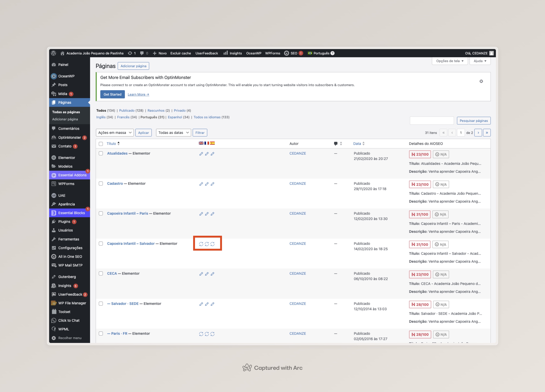The image size is (545, 392).
Task: Click the Get Started button
Action: (x=112, y=94)
